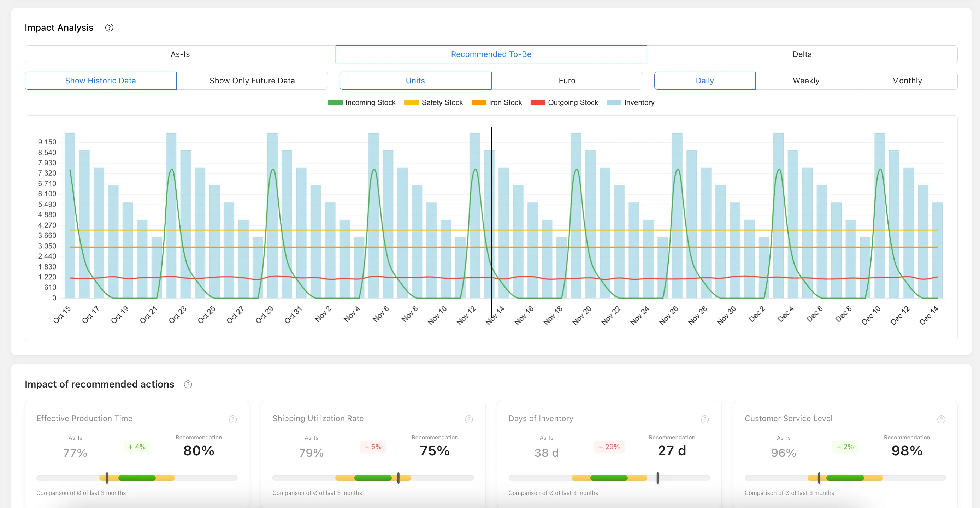Click the green Incoming Stock legend marker
Screen dimensions: 980x508
pyautogui.click(x=335, y=102)
